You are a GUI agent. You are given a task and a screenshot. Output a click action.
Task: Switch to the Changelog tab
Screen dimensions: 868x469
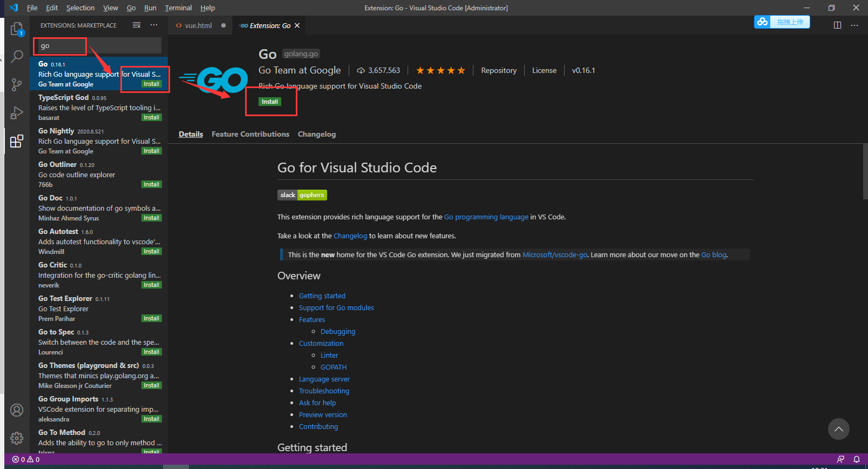pos(316,134)
